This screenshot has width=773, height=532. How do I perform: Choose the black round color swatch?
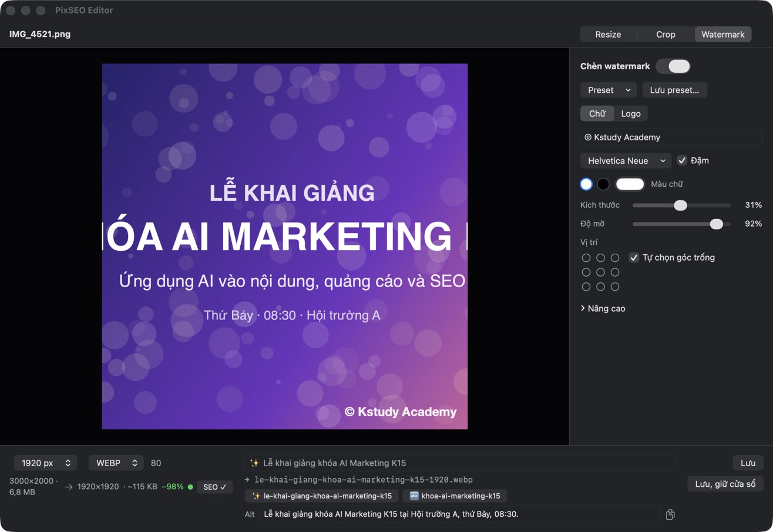[x=603, y=184]
